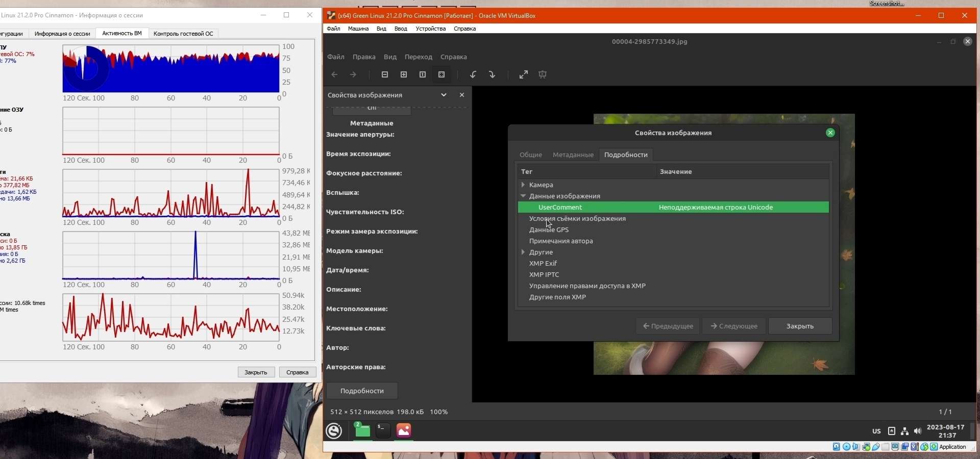
Task: Click the VirtualBox audio status icon
Action: [856, 447]
